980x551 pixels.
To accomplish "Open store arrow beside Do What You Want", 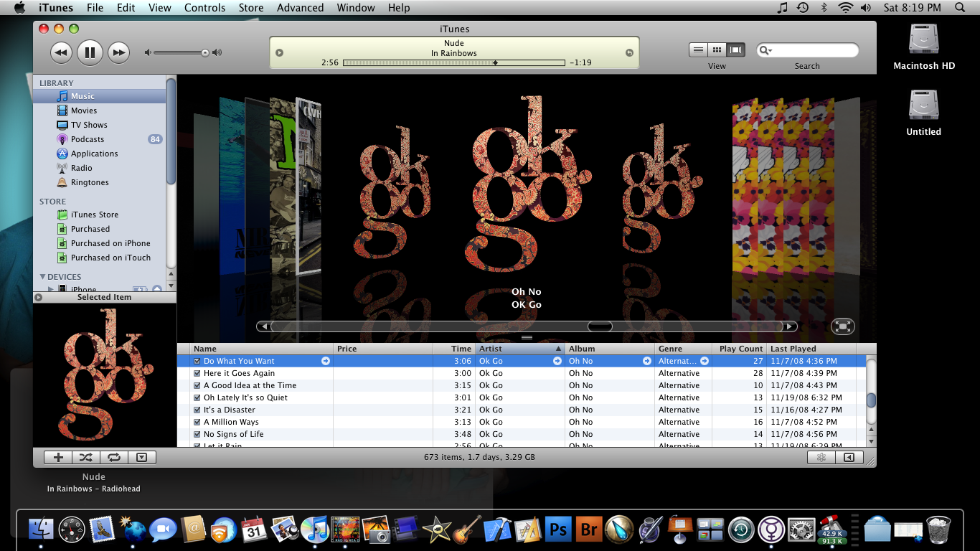I will [326, 361].
